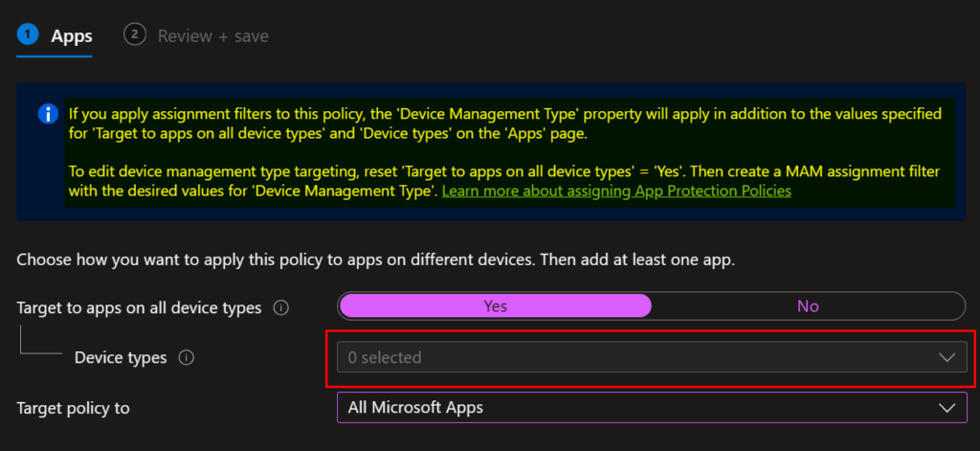Click info icon next to Device types
Viewport: 980px width, 451px height.
[187, 358]
